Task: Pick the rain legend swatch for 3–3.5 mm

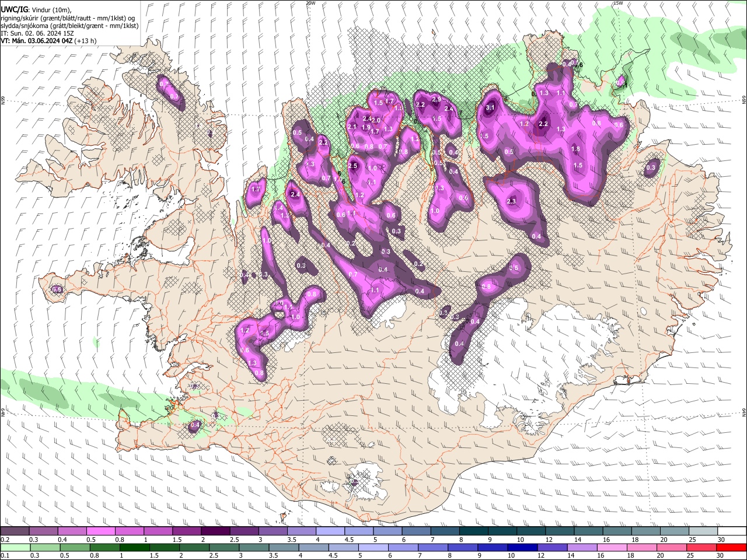Action: coord(253,548)
